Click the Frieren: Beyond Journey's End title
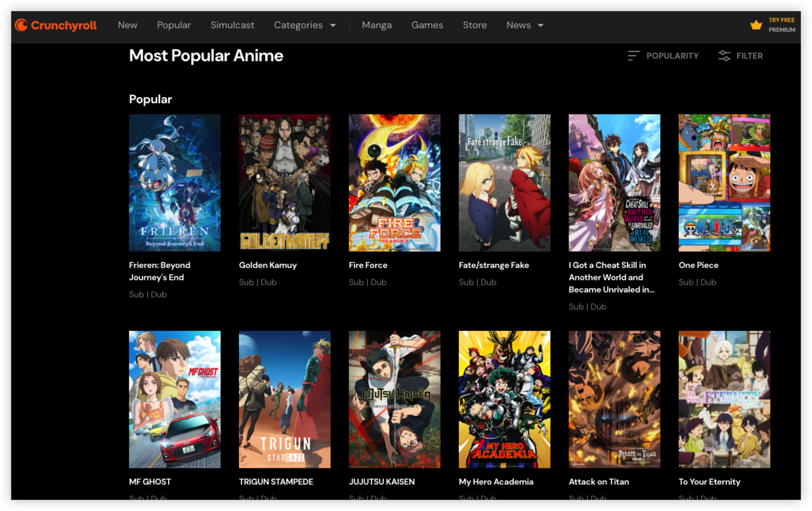This screenshot has height=511, width=812. coord(160,271)
